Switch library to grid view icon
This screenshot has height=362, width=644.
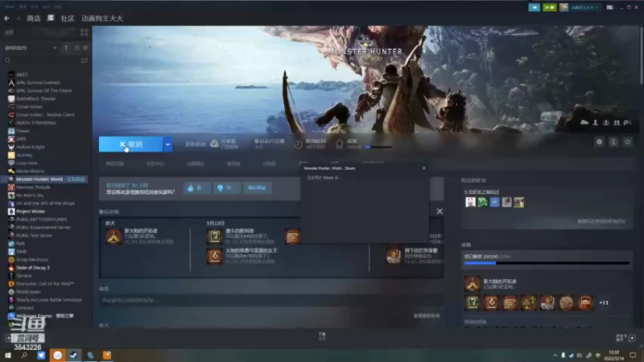(x=85, y=32)
